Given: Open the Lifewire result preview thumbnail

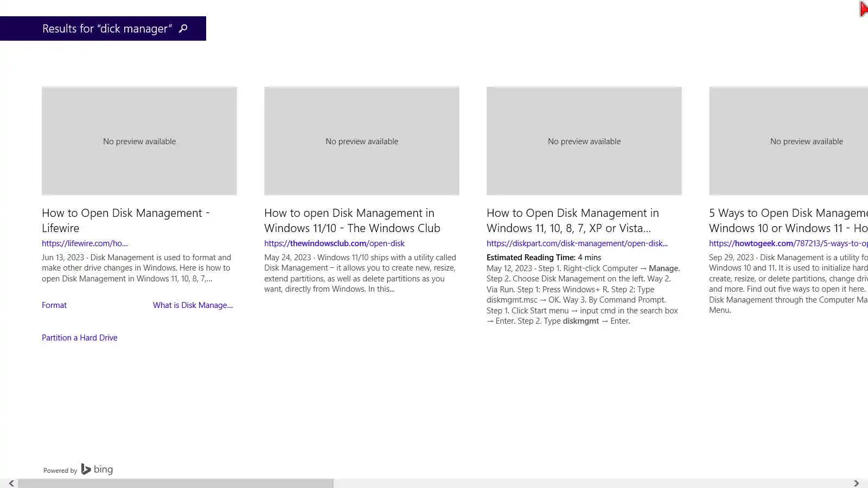Looking at the screenshot, I should pyautogui.click(x=139, y=141).
